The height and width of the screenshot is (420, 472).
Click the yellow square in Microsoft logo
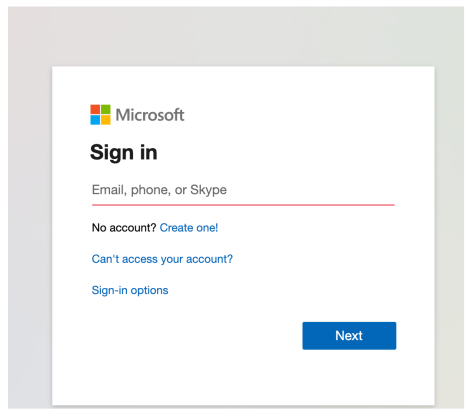(x=106, y=120)
